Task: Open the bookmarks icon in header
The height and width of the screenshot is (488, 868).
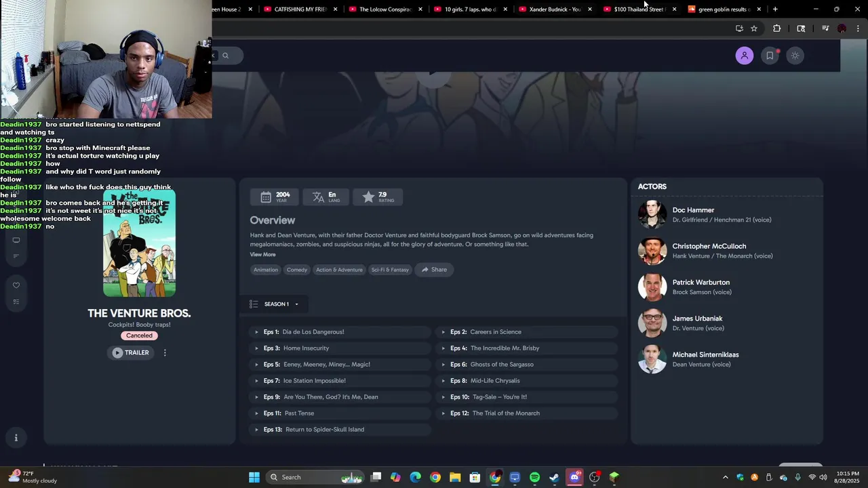Action: pyautogui.click(x=770, y=56)
